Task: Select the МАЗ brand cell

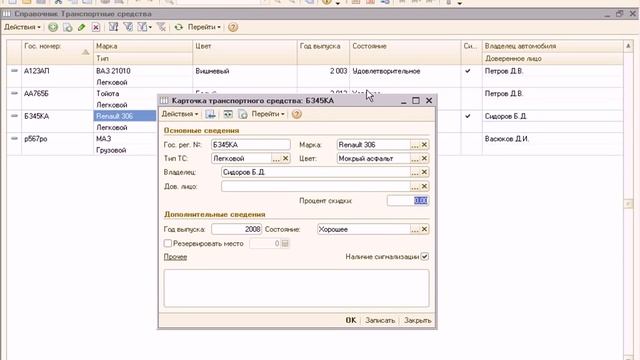Action: pyautogui.click(x=125, y=139)
